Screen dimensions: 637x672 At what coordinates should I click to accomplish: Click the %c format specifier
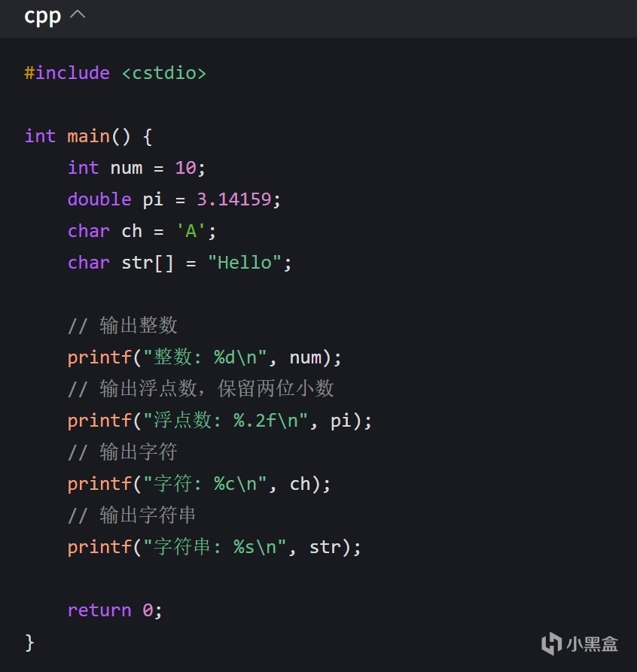tap(224, 484)
